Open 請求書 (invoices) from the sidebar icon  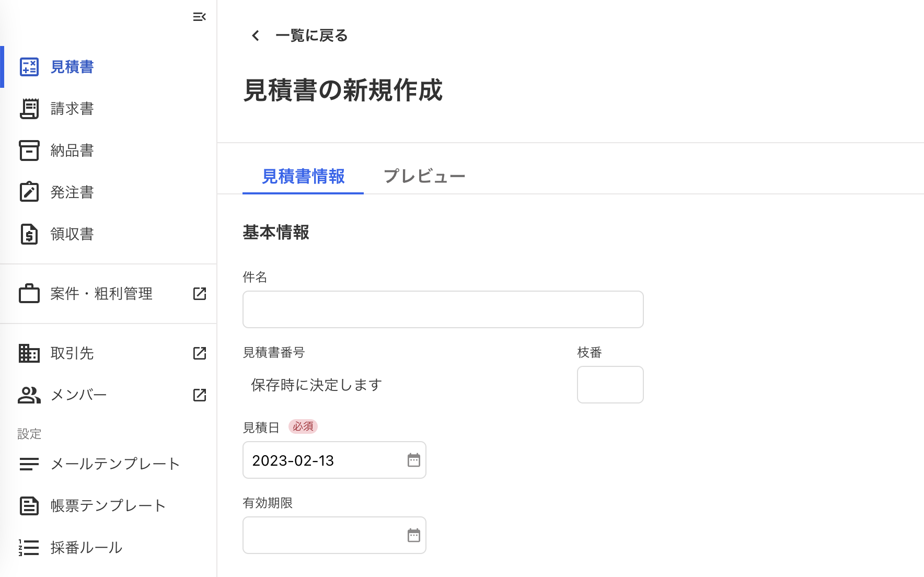(29, 109)
